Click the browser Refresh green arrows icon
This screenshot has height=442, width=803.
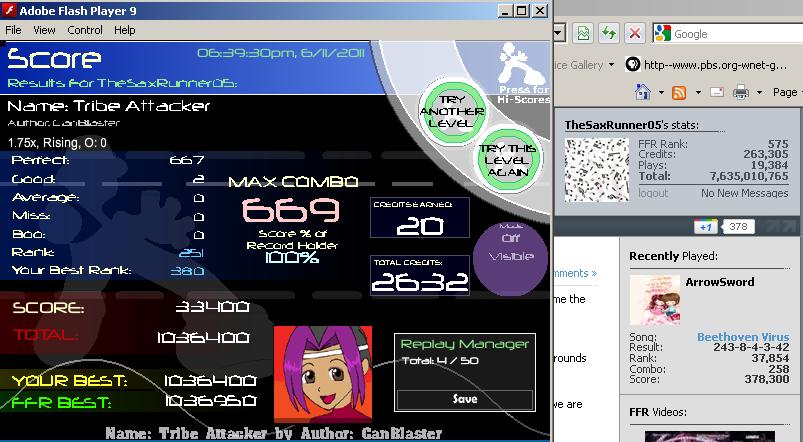(608, 34)
